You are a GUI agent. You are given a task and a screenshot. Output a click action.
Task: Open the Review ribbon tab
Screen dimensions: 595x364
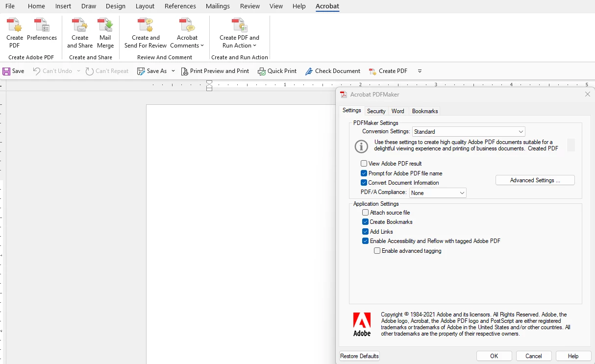[x=250, y=6]
